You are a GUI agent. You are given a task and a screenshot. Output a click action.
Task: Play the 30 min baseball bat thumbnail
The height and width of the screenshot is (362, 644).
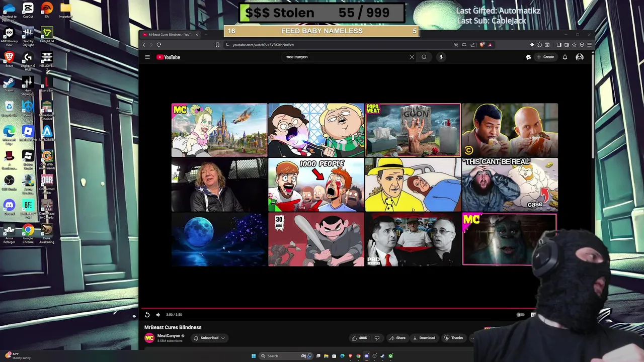(316, 239)
